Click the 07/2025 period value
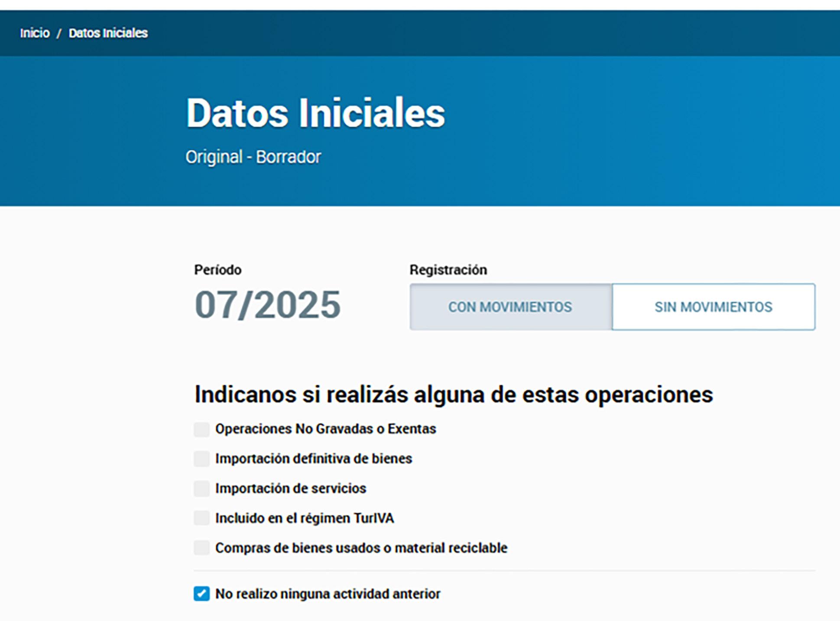 tap(267, 305)
